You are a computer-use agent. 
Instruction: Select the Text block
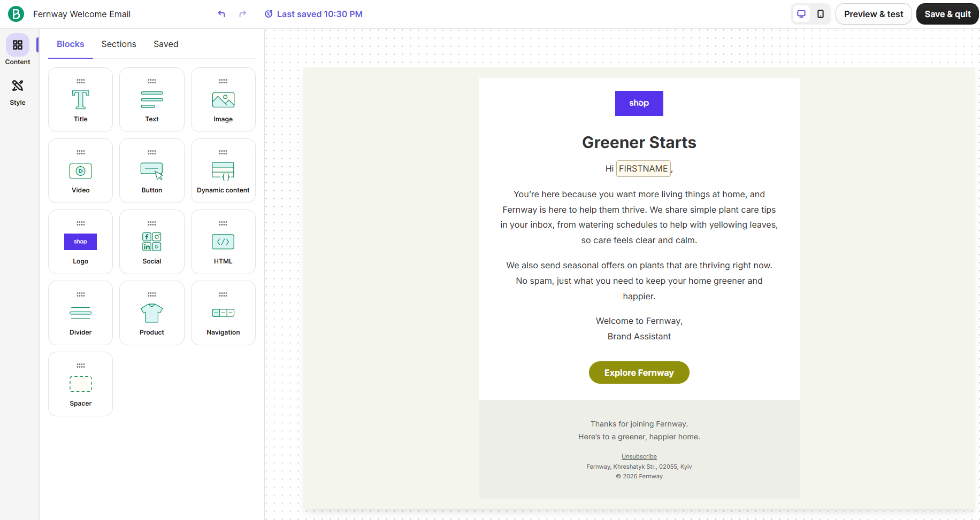click(152, 100)
